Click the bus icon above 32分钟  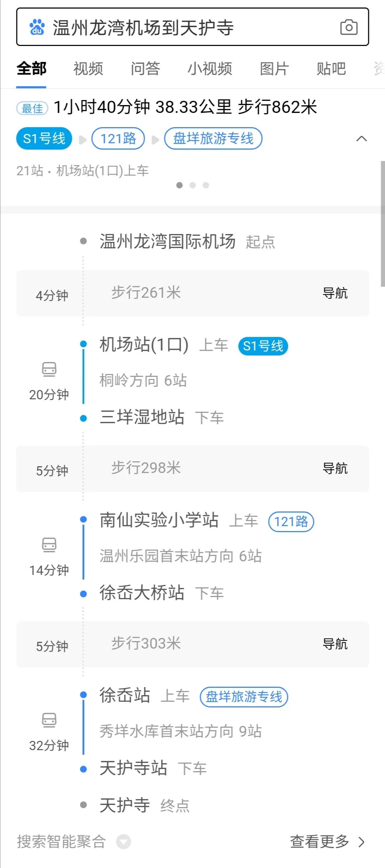[x=49, y=720]
